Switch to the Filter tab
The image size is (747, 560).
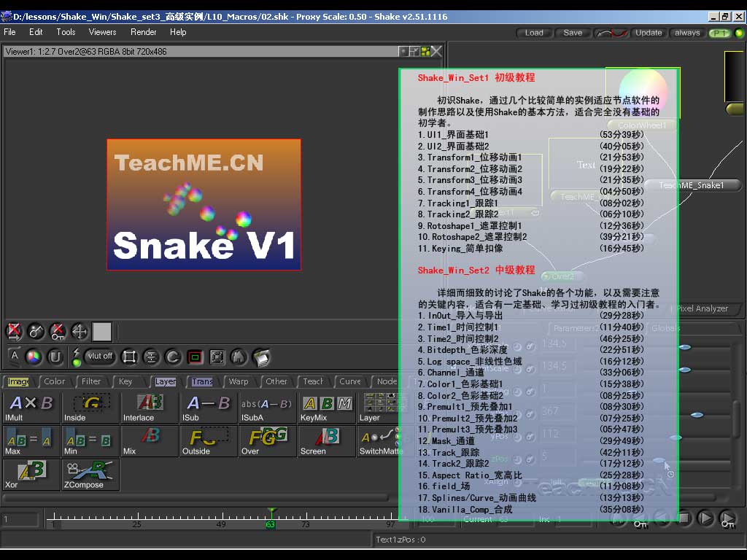91,381
